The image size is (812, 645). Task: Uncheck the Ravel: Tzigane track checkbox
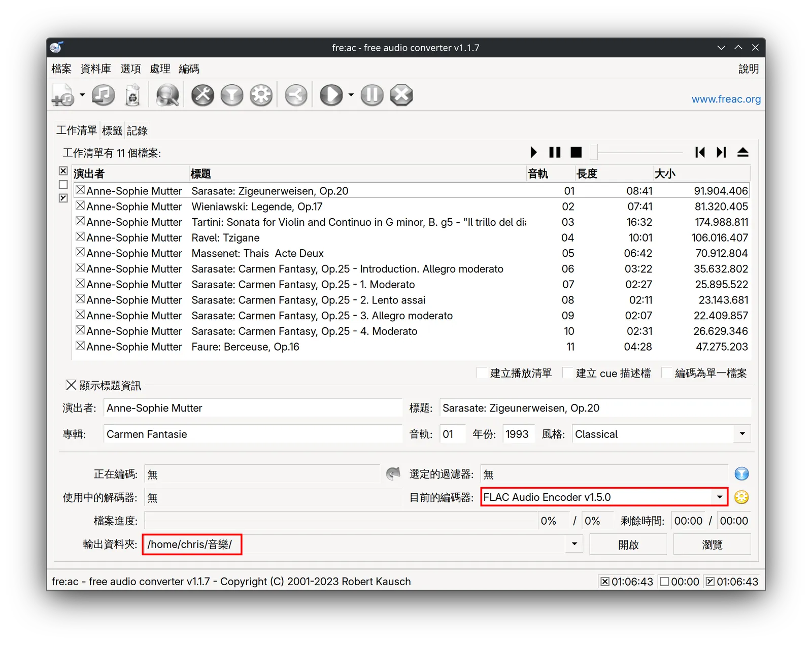[80, 237]
